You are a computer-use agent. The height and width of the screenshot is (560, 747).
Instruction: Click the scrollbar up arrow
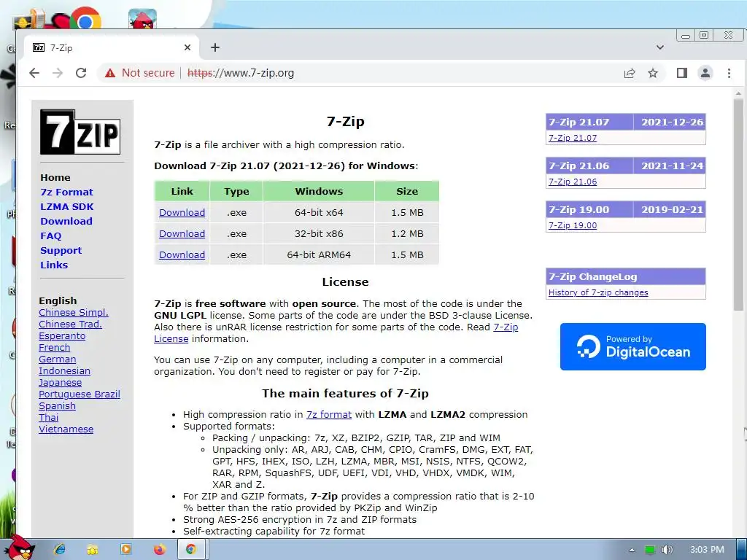click(738, 94)
